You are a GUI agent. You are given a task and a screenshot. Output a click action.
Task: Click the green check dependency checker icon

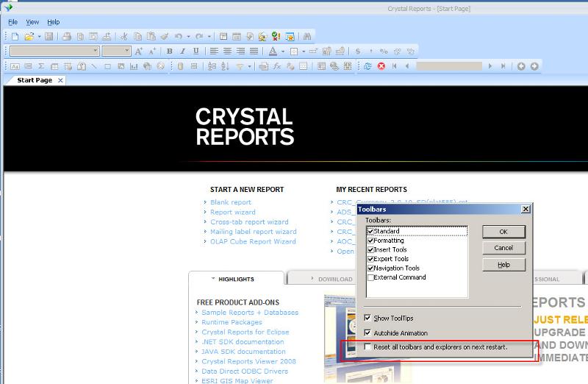276,36
